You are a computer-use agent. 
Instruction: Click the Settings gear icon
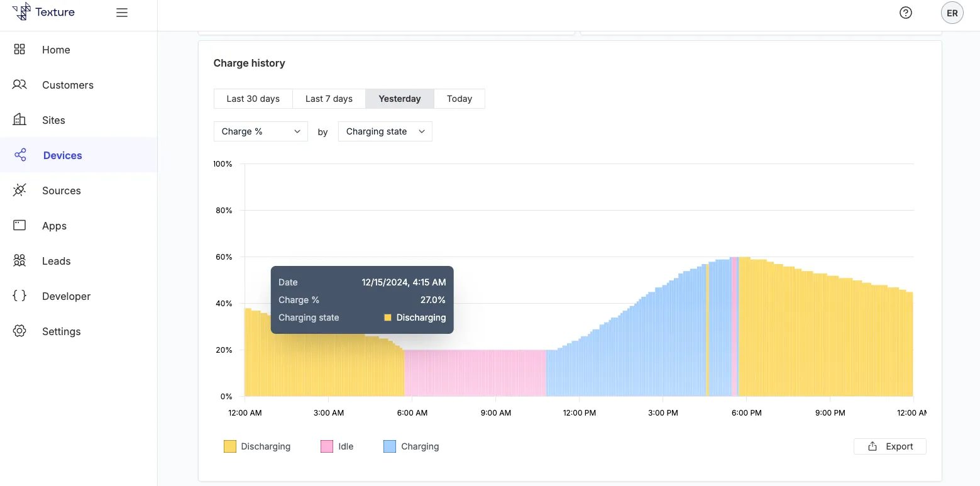click(x=19, y=331)
